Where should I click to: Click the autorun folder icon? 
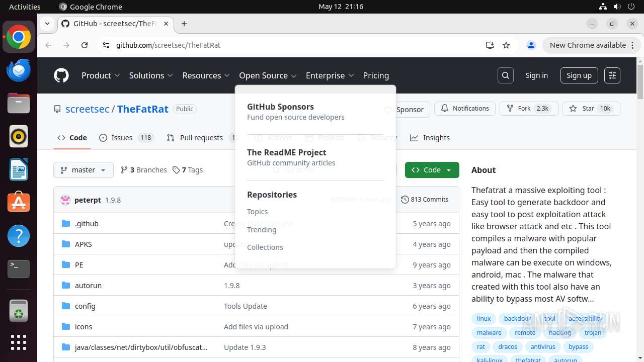65,285
